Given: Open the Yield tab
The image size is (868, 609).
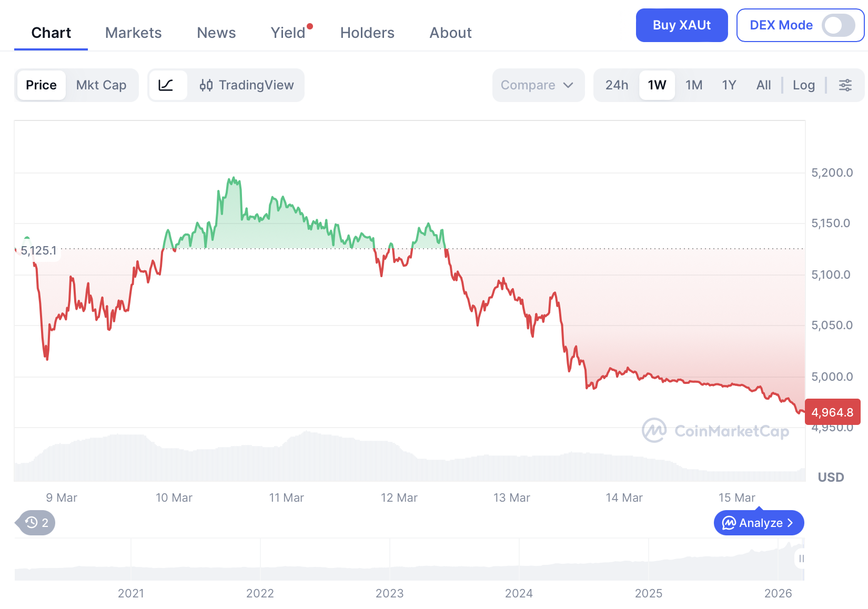Looking at the screenshot, I should [288, 33].
